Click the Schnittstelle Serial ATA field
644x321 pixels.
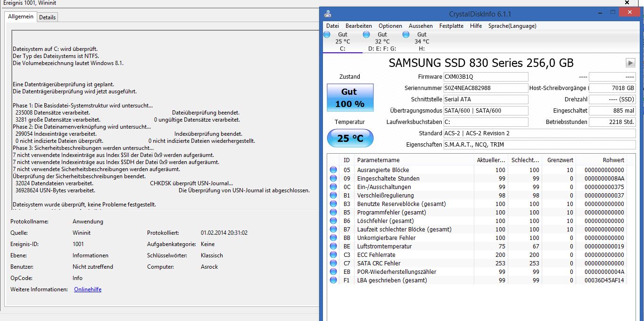[x=486, y=99]
